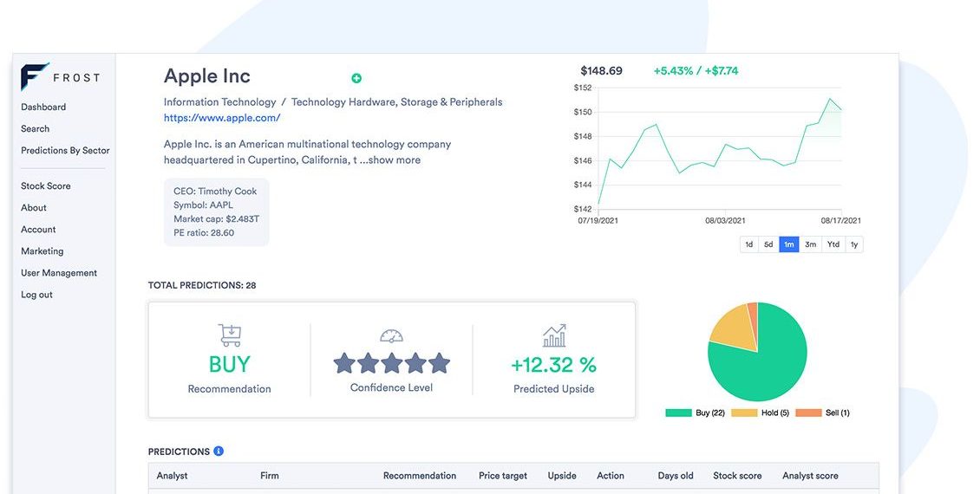This screenshot has height=494, width=980.
Task: Open User Management page
Action: (59, 273)
